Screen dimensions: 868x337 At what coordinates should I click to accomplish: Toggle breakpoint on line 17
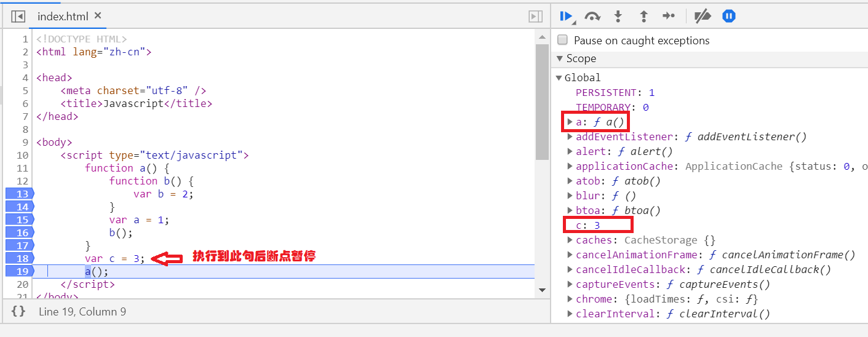pyautogui.click(x=20, y=245)
